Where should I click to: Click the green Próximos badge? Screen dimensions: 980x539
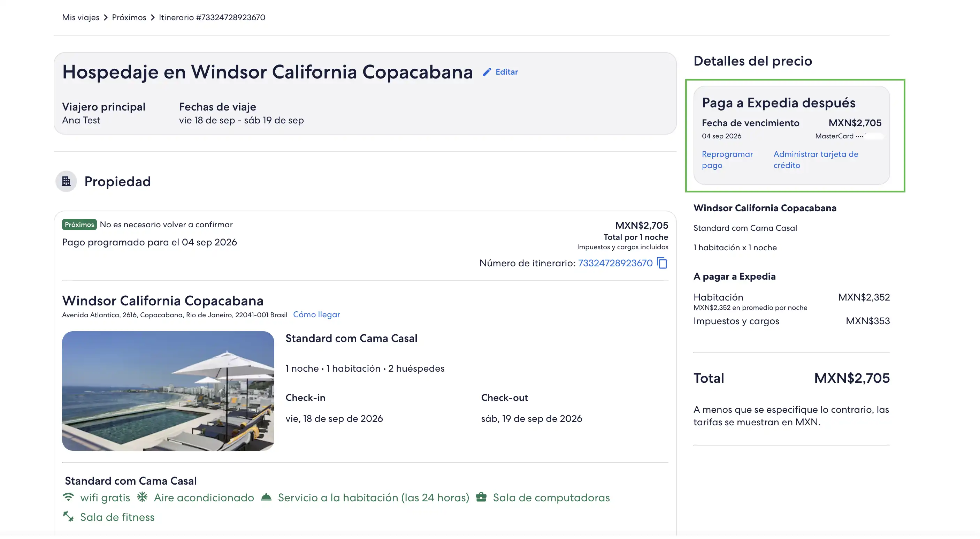click(79, 224)
